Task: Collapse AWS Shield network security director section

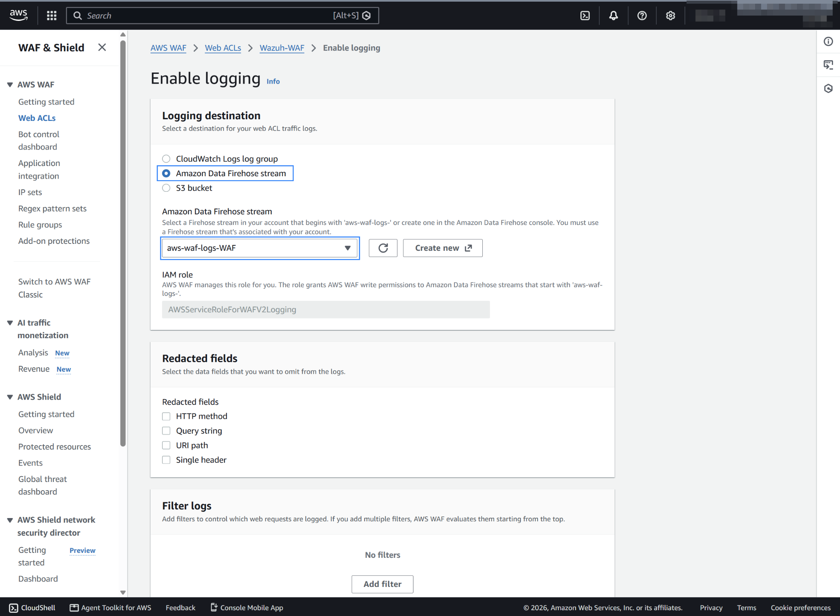Action: click(10, 520)
